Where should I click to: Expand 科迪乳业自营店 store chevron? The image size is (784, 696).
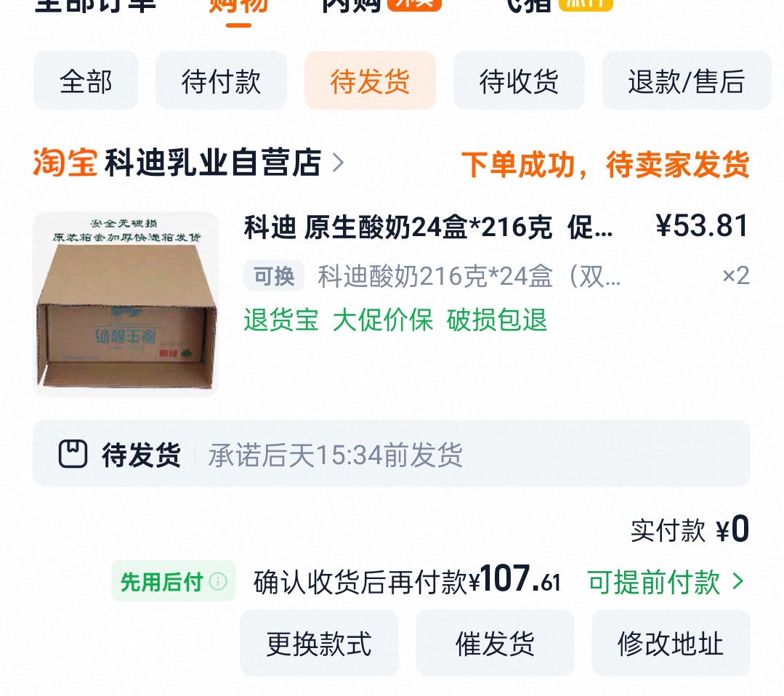(x=339, y=163)
